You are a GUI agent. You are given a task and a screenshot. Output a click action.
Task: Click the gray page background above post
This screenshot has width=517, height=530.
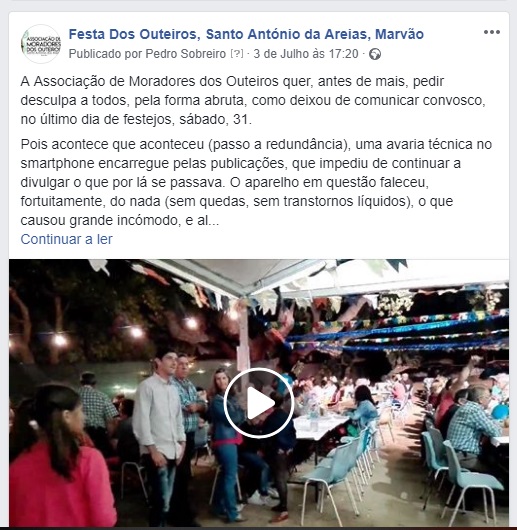point(258,6)
